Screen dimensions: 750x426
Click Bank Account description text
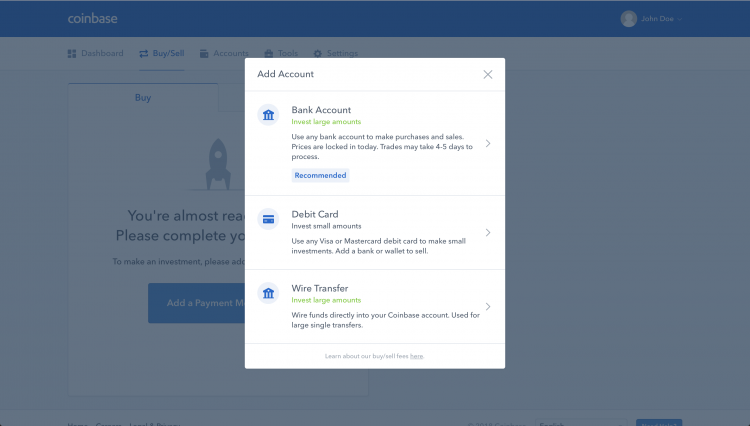[382, 147]
